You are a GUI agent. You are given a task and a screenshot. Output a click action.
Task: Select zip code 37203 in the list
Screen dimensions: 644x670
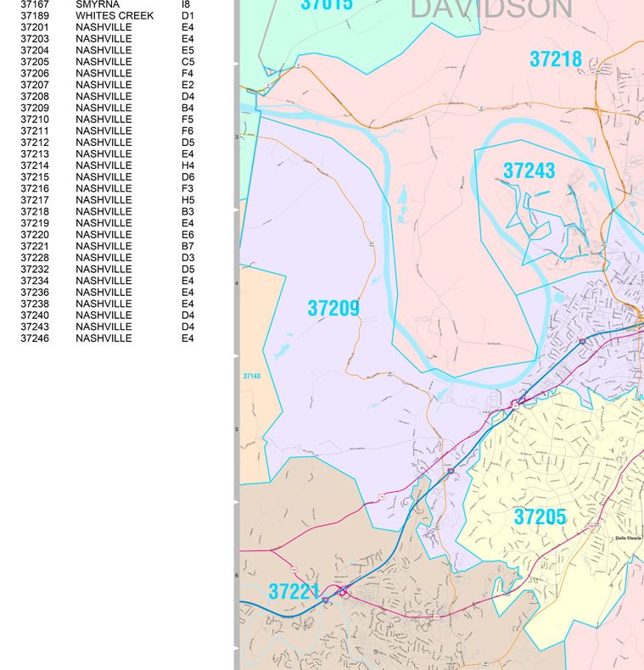(35, 39)
